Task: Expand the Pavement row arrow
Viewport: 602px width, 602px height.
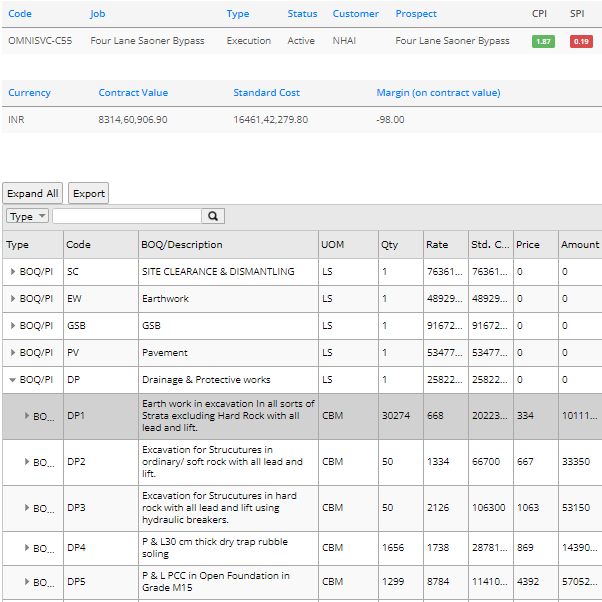Action: 13,353
